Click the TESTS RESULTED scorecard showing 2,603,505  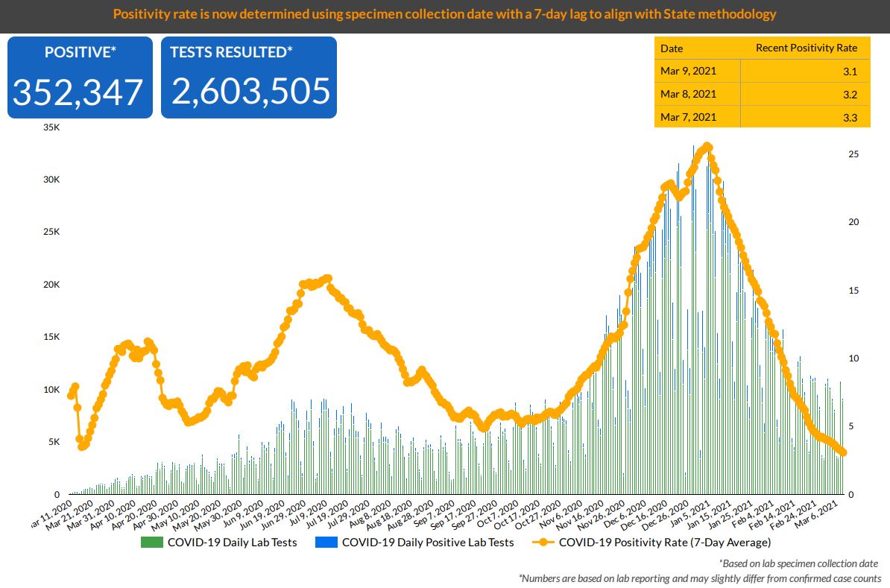(x=249, y=78)
